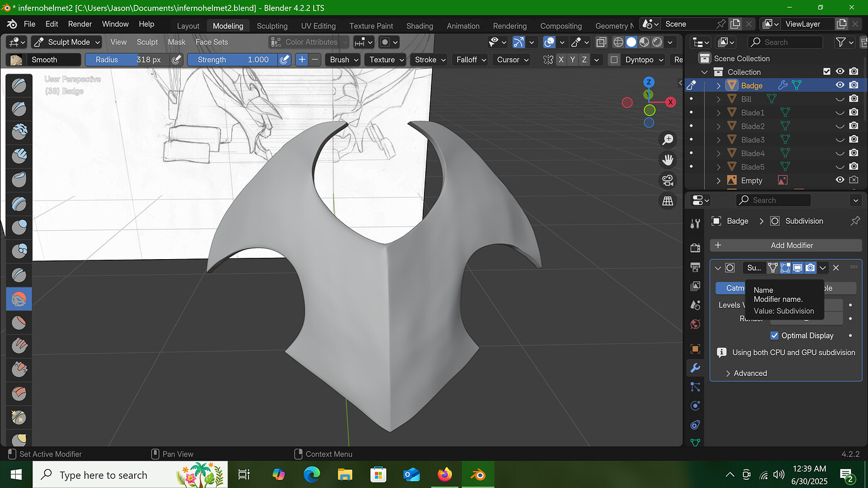Switch to the Sculpting workspace tab

pos(272,26)
